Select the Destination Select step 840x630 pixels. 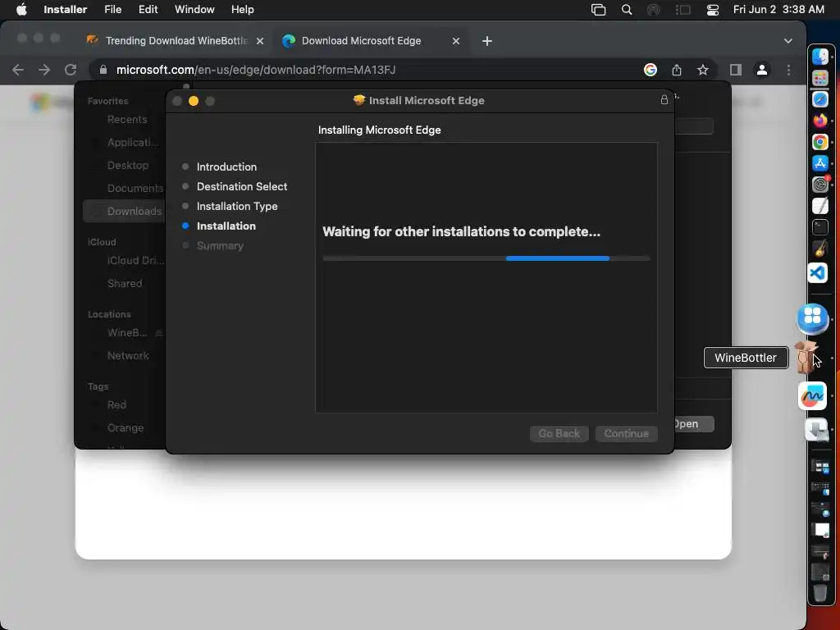pyautogui.click(x=242, y=186)
